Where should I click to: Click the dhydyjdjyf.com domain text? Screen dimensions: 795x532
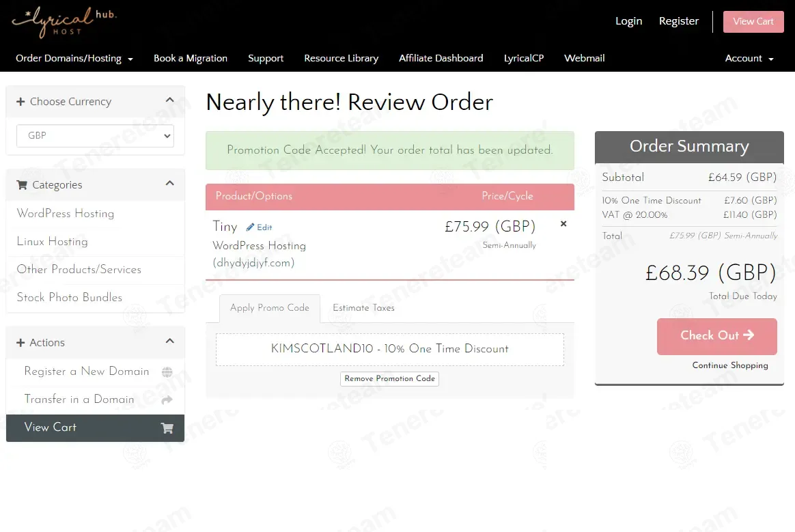pyautogui.click(x=253, y=263)
